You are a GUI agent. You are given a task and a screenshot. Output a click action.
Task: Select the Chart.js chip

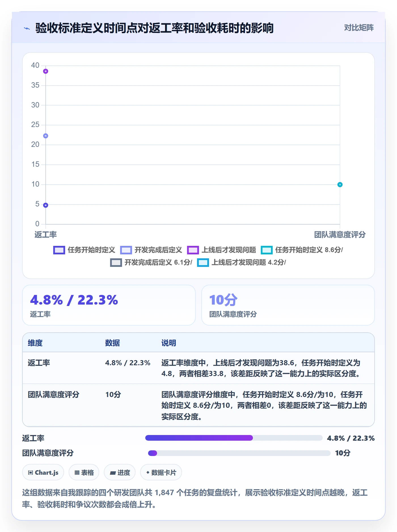tap(43, 472)
